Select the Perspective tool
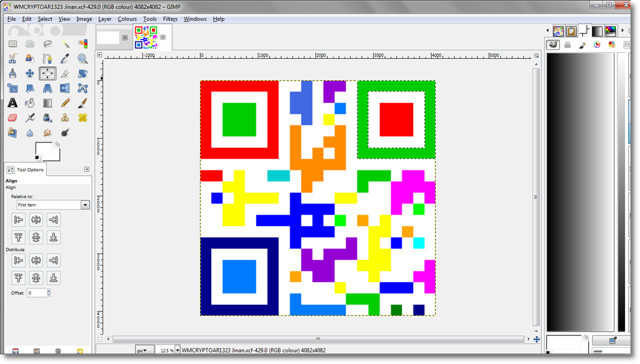Screen dimensions: 640x364 pos(47,88)
